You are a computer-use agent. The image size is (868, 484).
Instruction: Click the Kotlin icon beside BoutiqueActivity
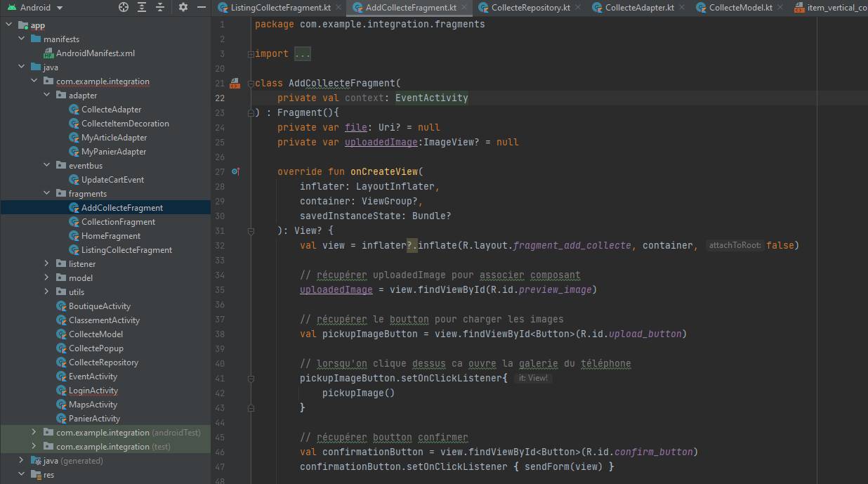(x=61, y=306)
